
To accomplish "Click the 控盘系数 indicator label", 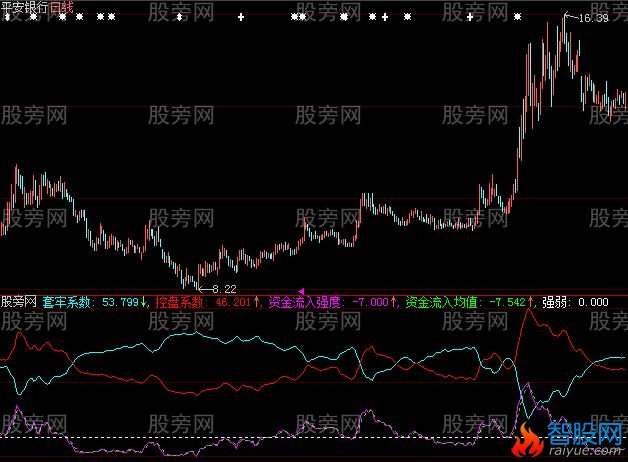I will 179,302.
